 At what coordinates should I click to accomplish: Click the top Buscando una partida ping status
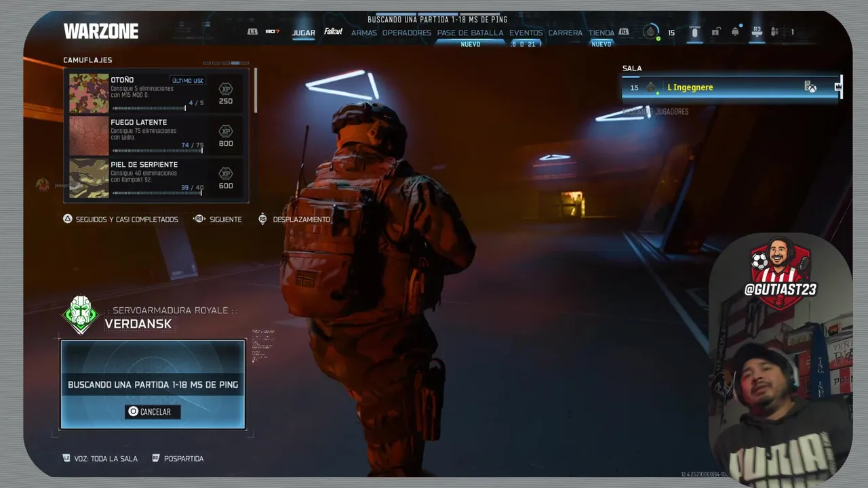point(437,20)
